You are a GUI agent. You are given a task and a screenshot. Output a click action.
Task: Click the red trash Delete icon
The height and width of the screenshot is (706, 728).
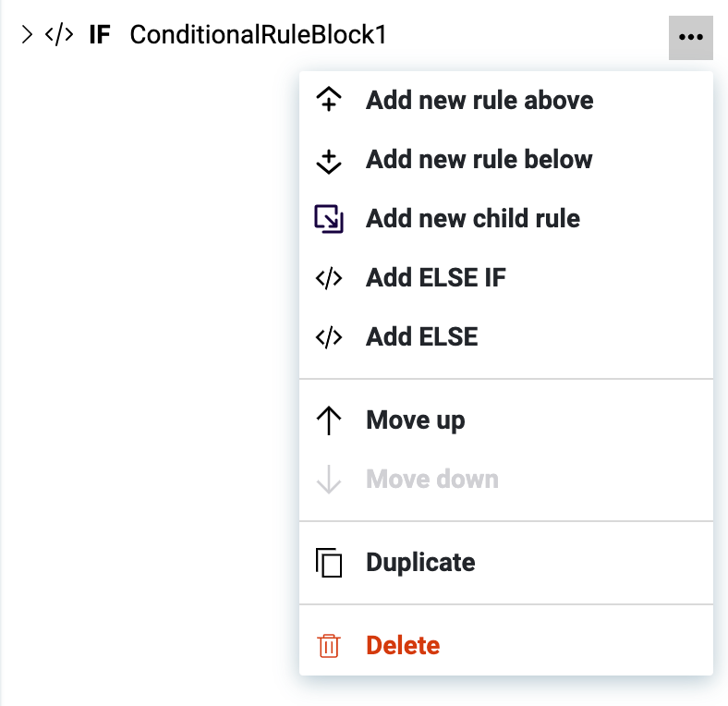329,645
